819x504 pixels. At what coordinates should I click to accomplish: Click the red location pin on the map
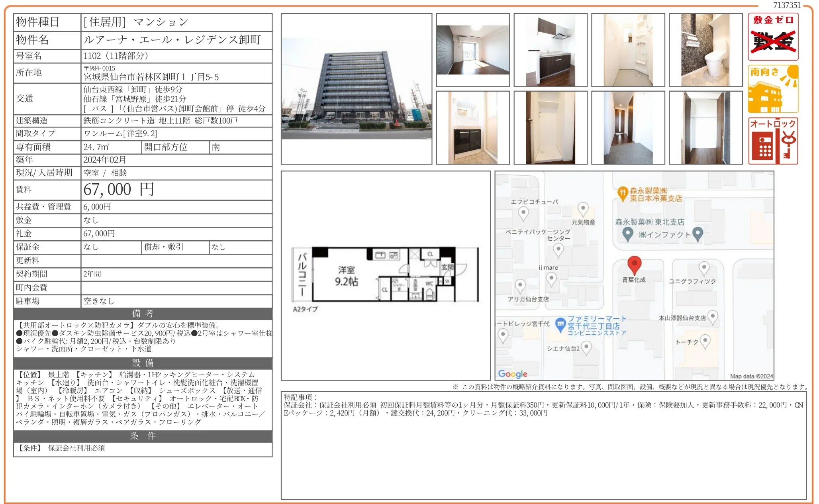634,265
